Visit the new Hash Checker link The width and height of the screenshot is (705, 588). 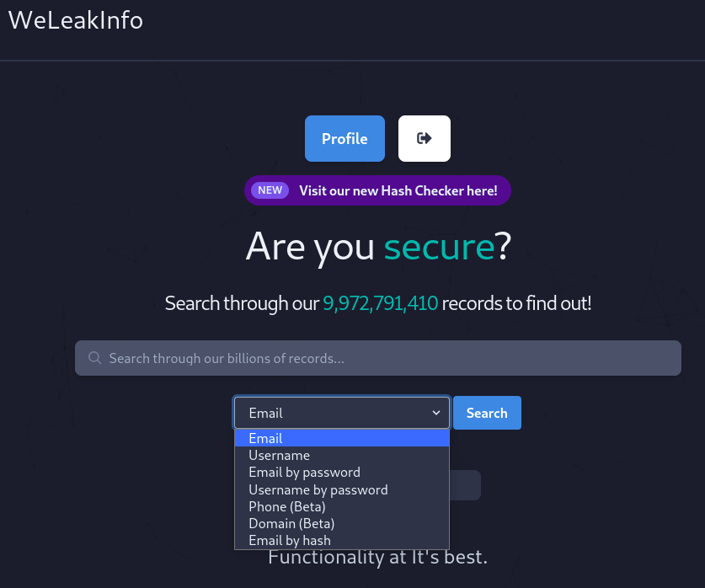click(398, 190)
